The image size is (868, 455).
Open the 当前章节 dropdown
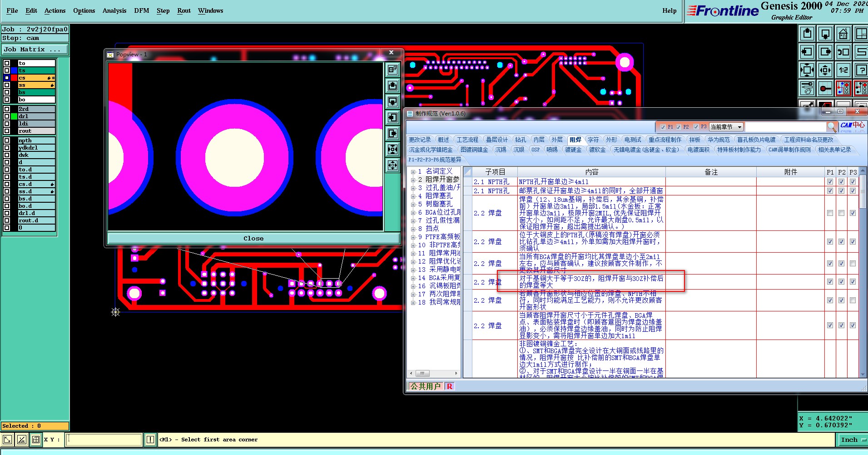point(726,127)
